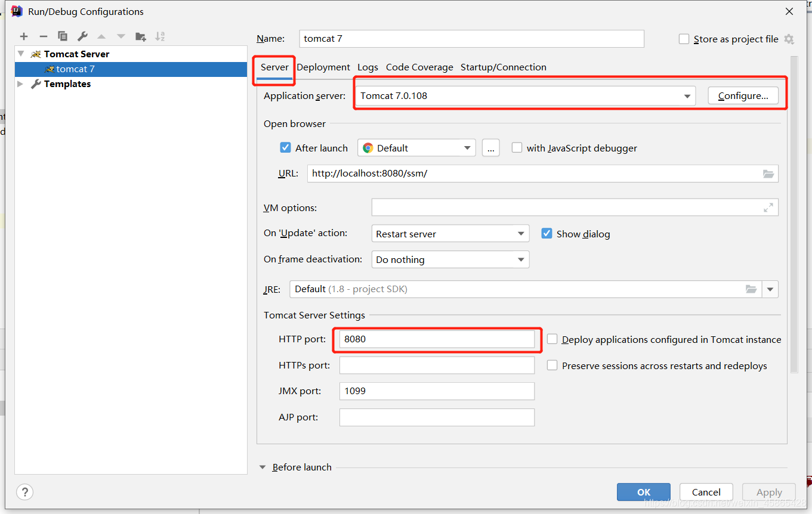
Task: Move configuration down arrow icon
Action: tap(121, 36)
